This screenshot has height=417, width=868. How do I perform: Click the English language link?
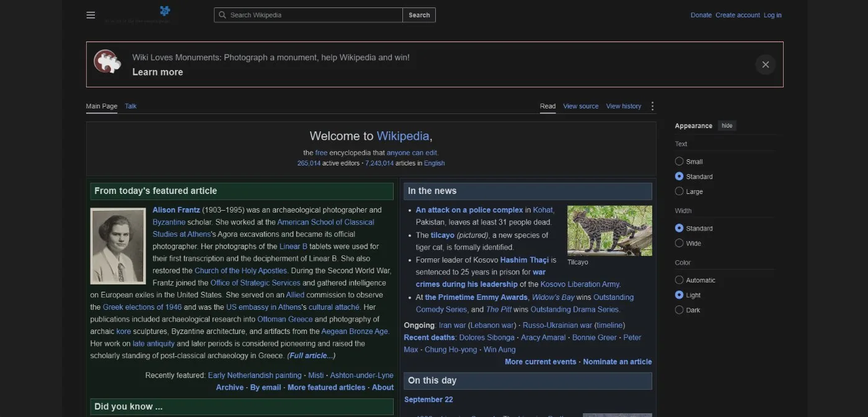click(x=435, y=163)
